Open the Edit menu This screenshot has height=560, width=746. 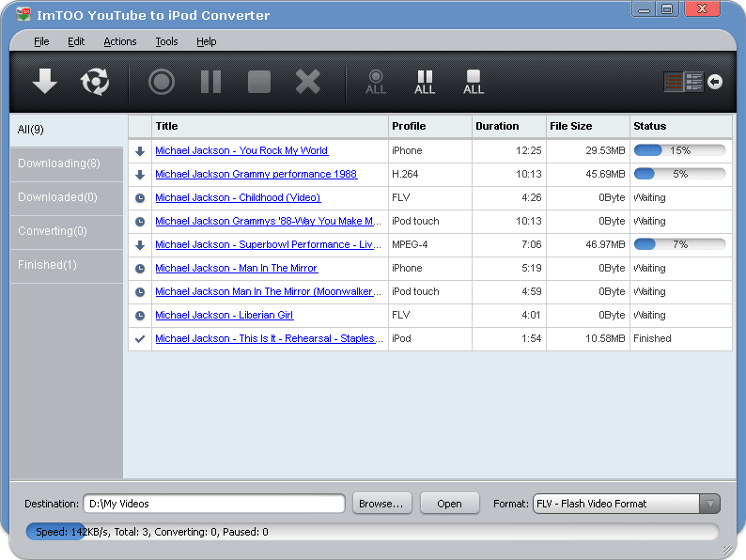click(76, 41)
